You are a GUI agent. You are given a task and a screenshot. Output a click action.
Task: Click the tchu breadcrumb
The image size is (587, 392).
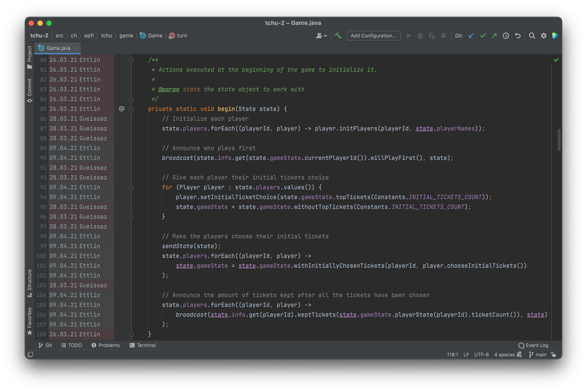click(107, 36)
